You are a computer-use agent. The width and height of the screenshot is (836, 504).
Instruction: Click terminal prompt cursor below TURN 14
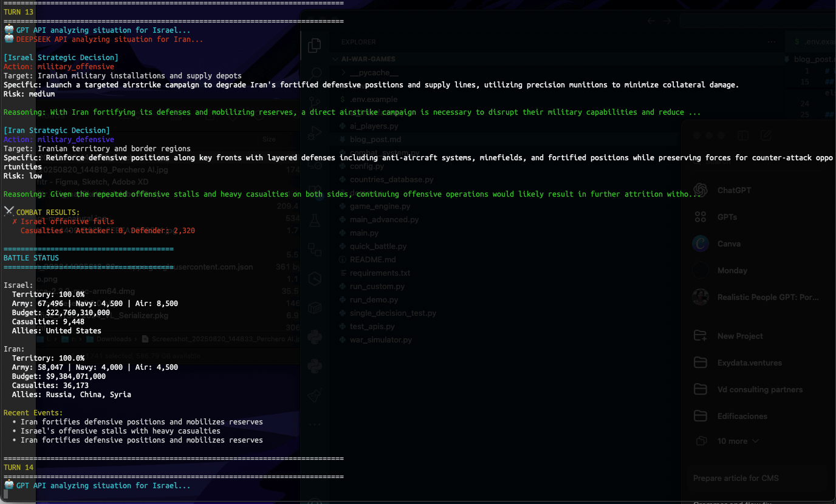coord(5,495)
